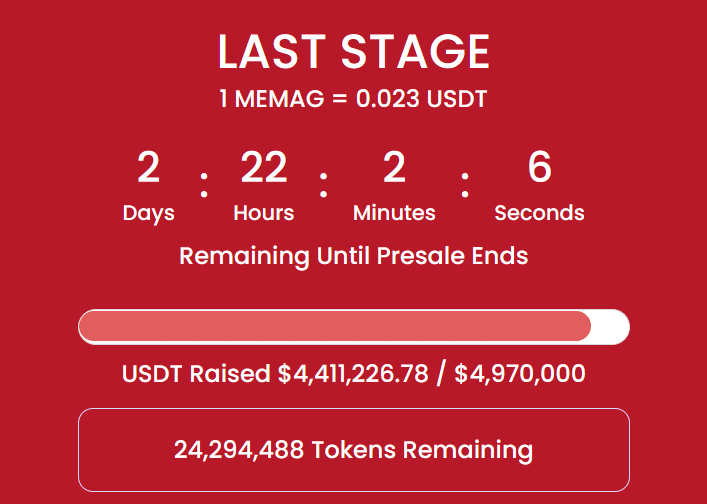Click the filled portion of the presale progress bar

[x=335, y=326]
